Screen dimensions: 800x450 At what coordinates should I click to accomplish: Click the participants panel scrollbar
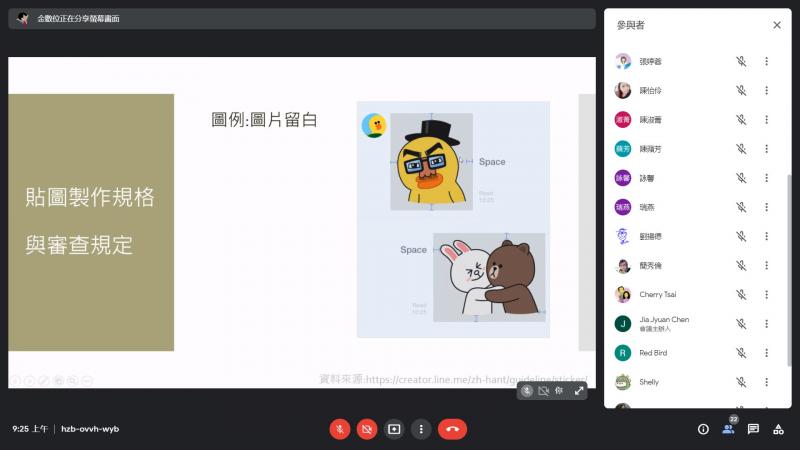tap(789, 269)
